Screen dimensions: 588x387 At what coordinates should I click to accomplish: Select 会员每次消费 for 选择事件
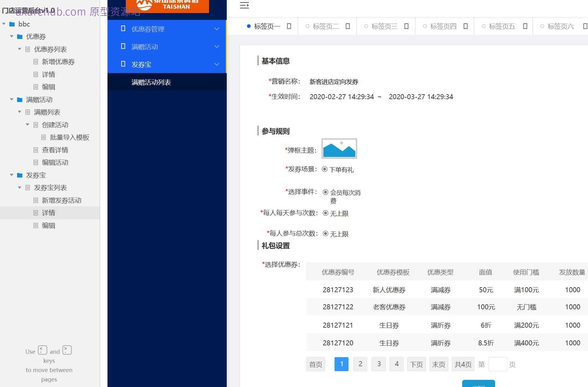point(326,192)
